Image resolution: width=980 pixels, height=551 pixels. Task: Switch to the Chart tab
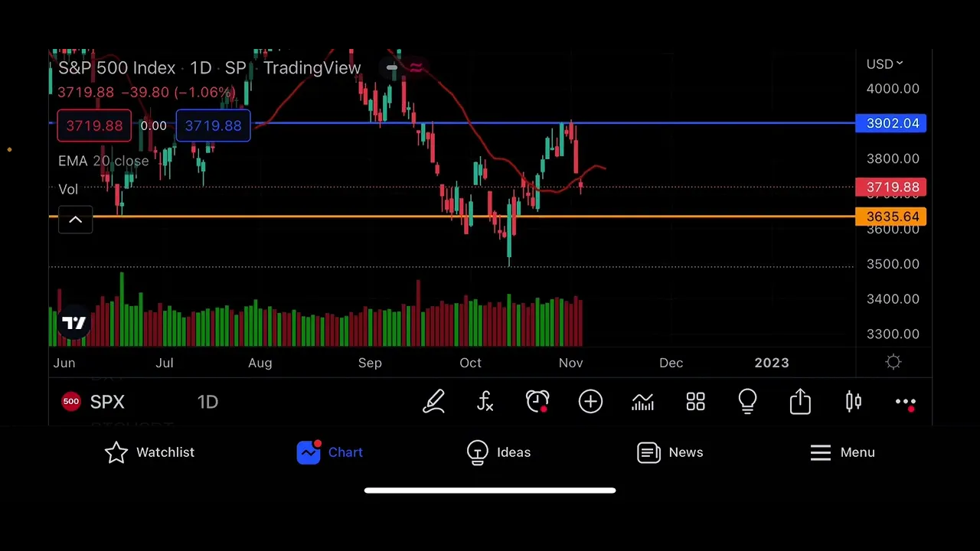coord(330,452)
